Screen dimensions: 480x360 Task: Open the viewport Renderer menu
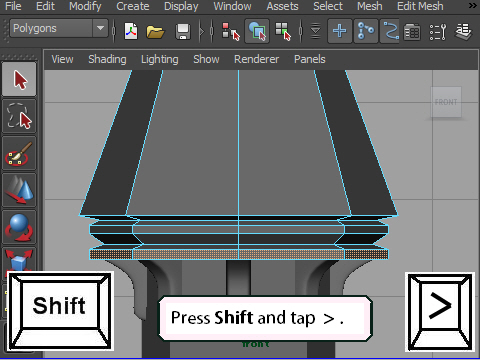pos(256,59)
